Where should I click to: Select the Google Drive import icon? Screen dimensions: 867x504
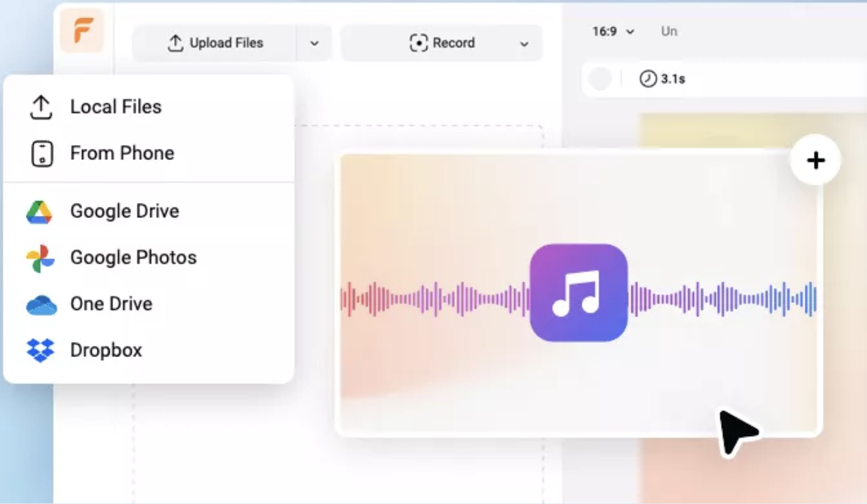(x=41, y=211)
